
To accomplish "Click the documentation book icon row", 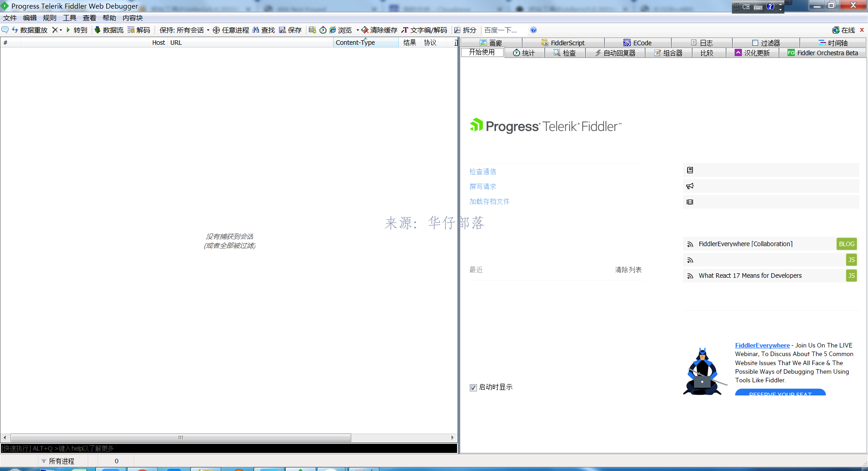I will tap(771, 170).
